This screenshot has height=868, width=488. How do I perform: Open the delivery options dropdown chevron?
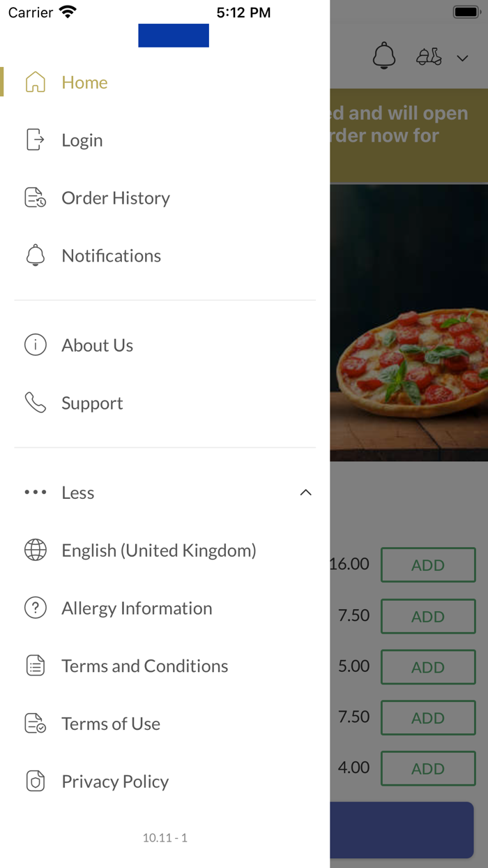pos(462,59)
